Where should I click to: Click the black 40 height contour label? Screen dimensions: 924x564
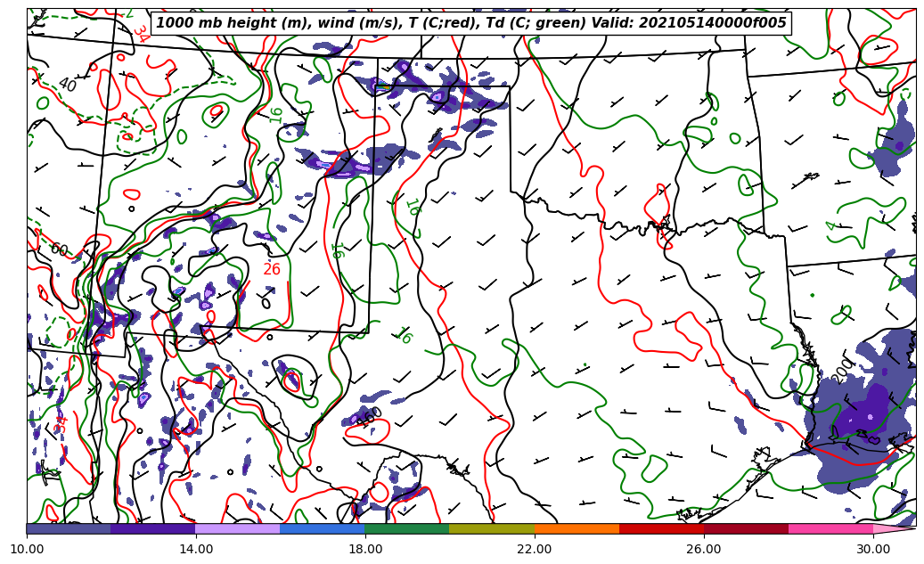67,85
